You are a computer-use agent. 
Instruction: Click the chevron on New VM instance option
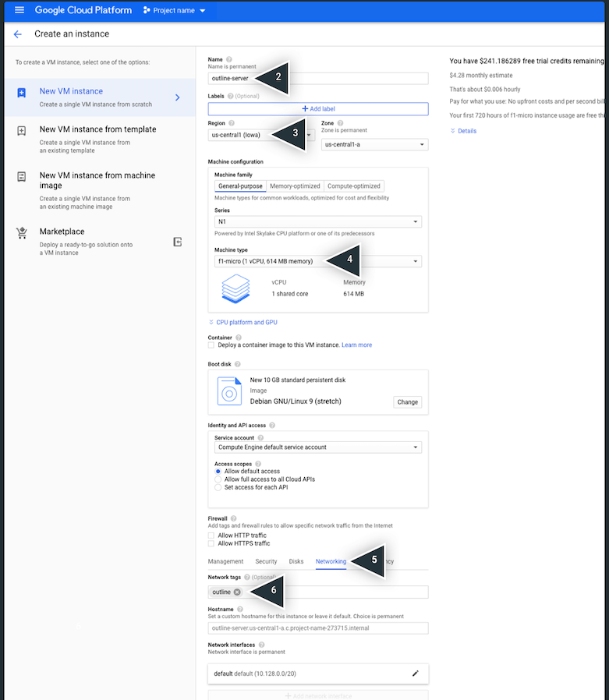pos(177,97)
